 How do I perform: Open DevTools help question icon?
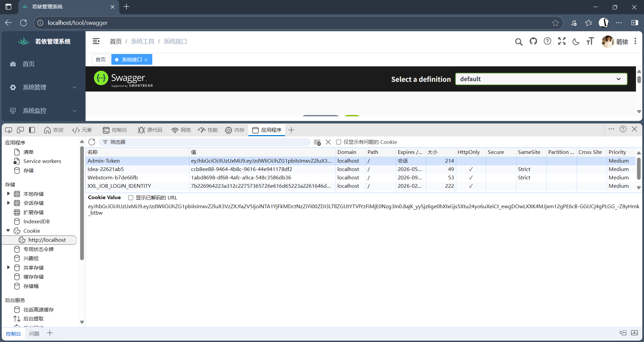(x=623, y=129)
